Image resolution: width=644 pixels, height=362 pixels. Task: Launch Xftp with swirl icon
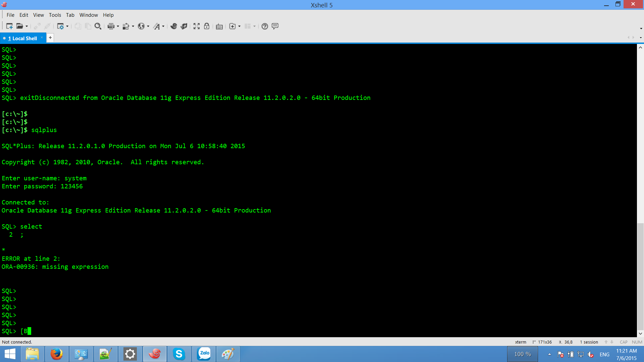(174, 26)
